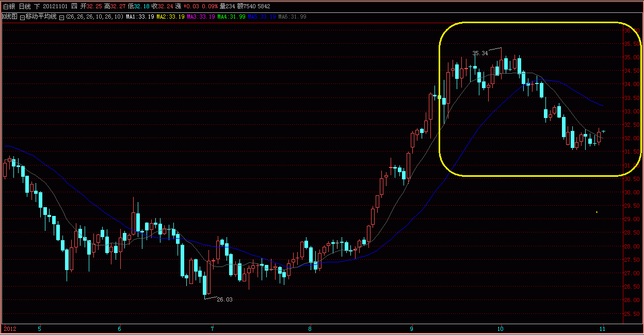Click the 移动平均线 indicator name

pyautogui.click(x=41, y=17)
